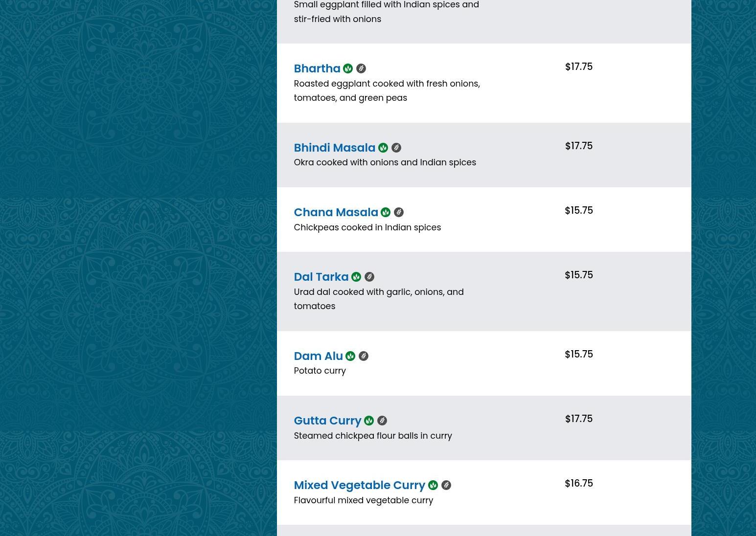Open the Dal Tarka item heading
Image resolution: width=756 pixels, height=536 pixels.
[x=321, y=277]
